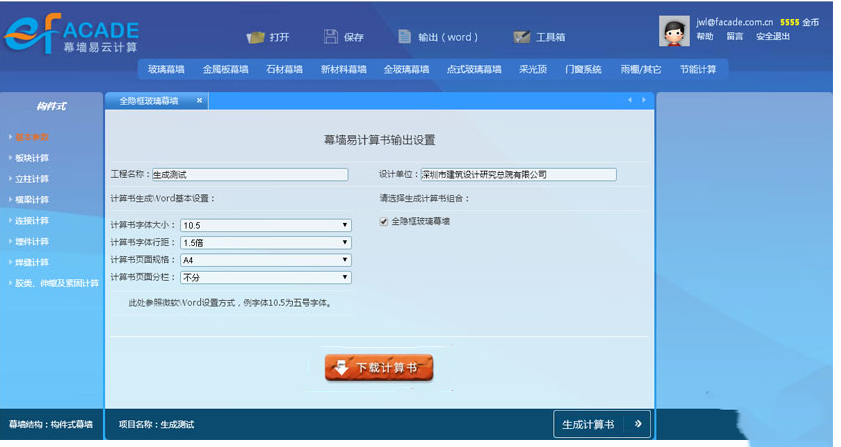Click the 项目名称:生成测试 status text
Screen dimensions: 841x447
156,424
